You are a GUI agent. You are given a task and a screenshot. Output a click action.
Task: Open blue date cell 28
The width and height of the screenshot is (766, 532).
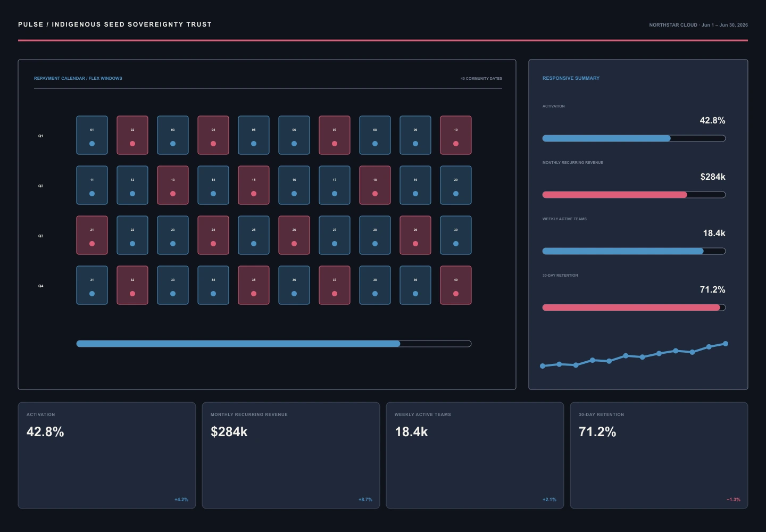point(375,235)
